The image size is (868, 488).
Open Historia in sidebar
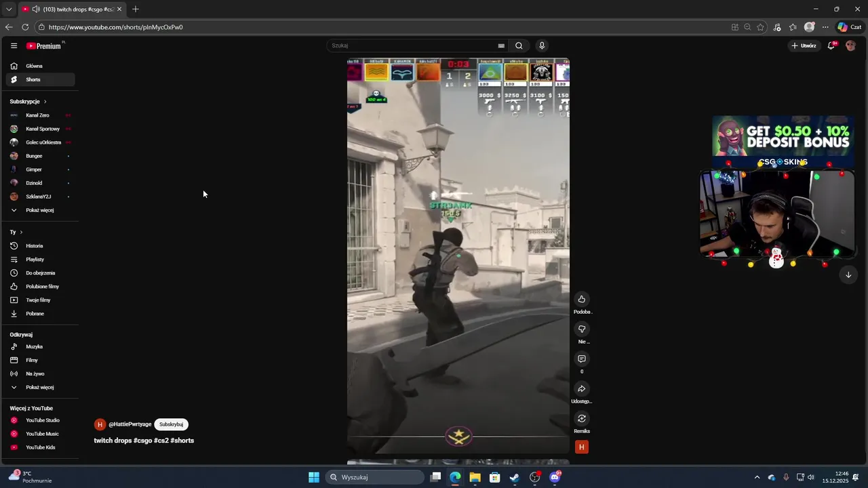coord(41,245)
